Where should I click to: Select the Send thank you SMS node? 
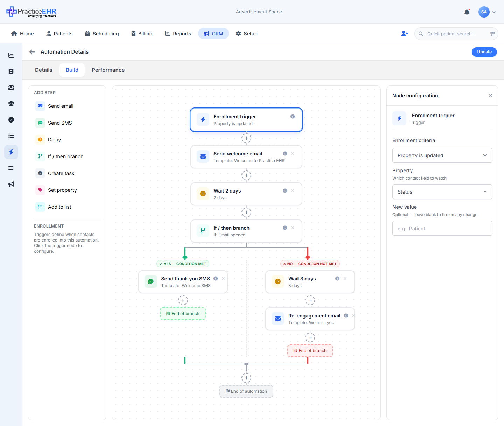183,282
